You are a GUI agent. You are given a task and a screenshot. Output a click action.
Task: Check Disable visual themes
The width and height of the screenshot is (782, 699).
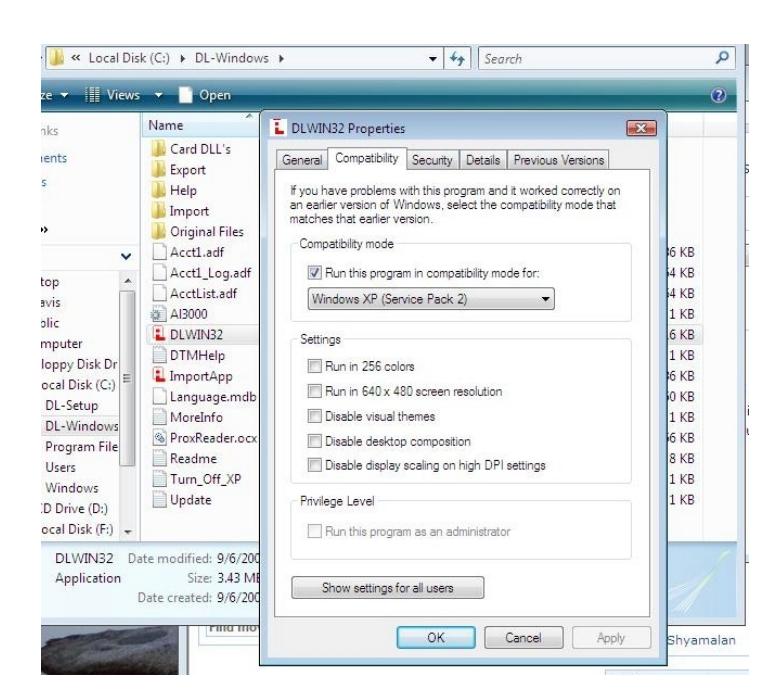pyautogui.click(x=314, y=416)
